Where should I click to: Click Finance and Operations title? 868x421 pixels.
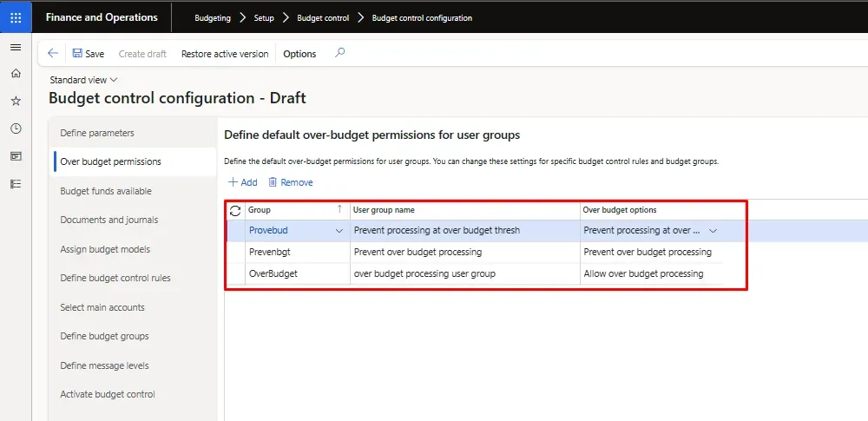coord(102,17)
